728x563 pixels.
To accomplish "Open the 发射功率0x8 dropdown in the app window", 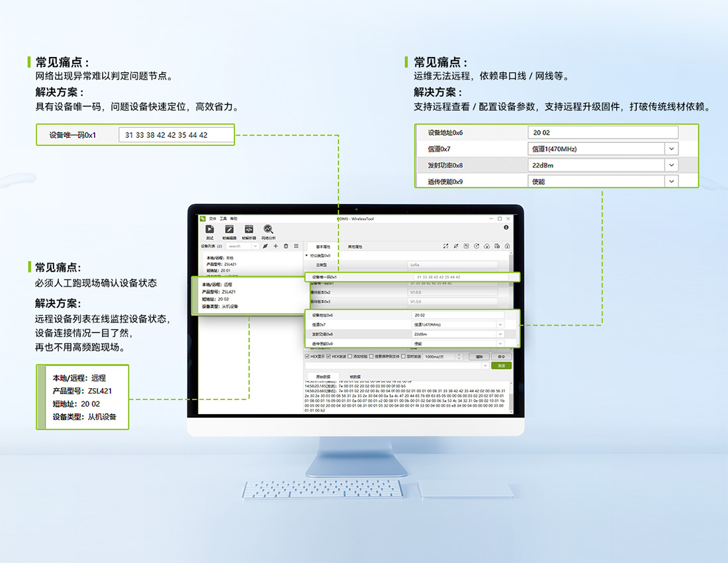I will coord(500,334).
